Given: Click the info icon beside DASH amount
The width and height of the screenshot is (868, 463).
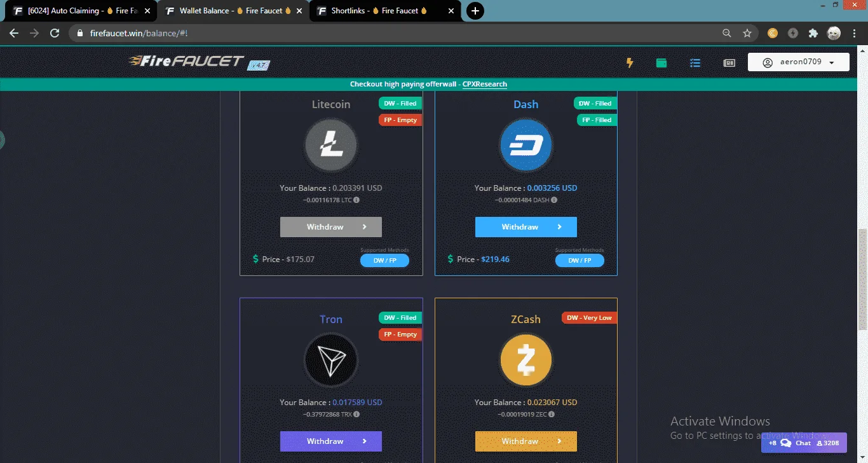Looking at the screenshot, I should 554,200.
